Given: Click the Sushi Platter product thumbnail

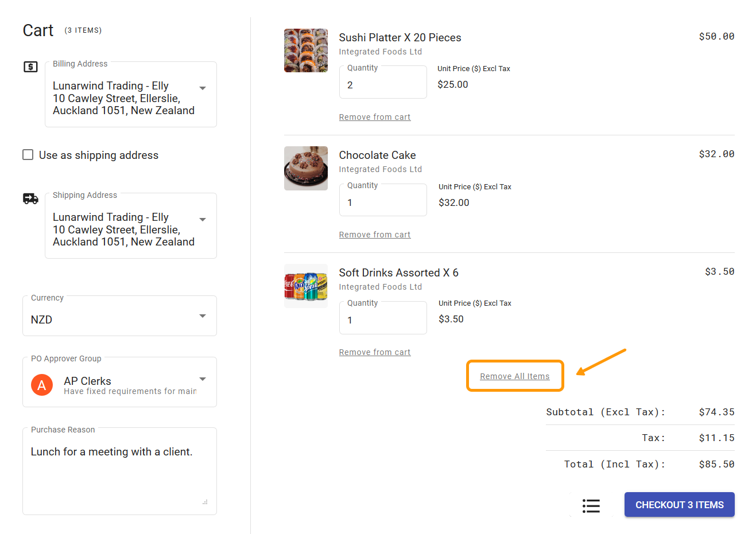Looking at the screenshot, I should point(305,50).
